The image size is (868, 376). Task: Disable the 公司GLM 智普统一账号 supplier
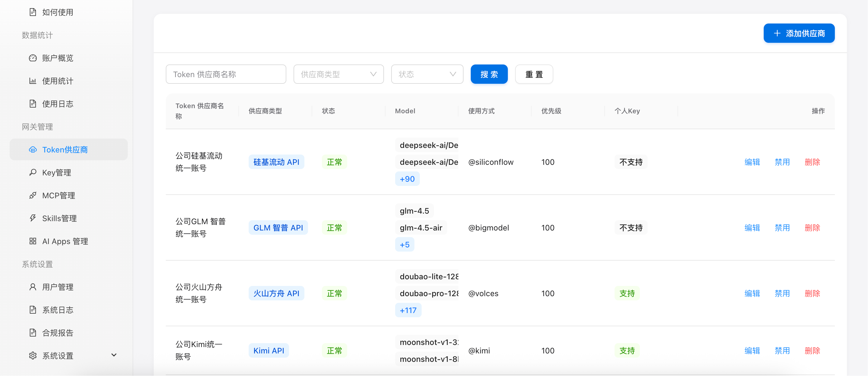[x=782, y=228]
